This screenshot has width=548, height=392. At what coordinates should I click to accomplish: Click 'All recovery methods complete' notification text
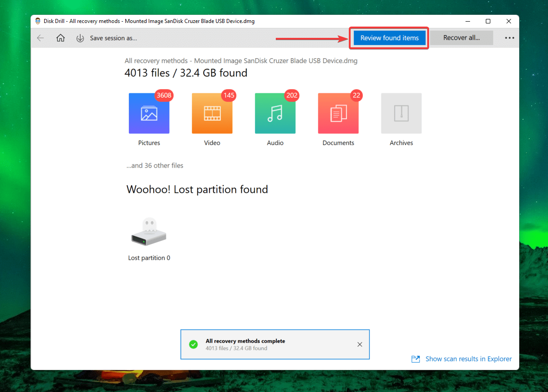click(246, 341)
